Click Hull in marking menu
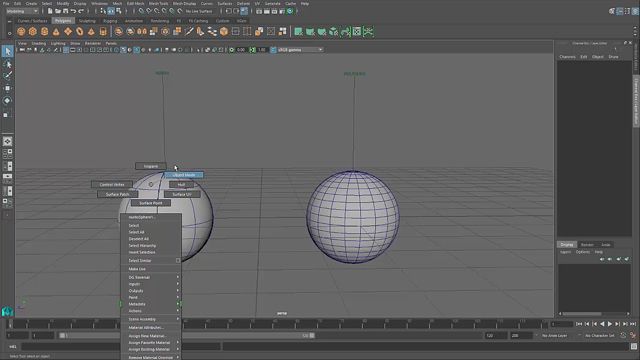 tap(181, 185)
